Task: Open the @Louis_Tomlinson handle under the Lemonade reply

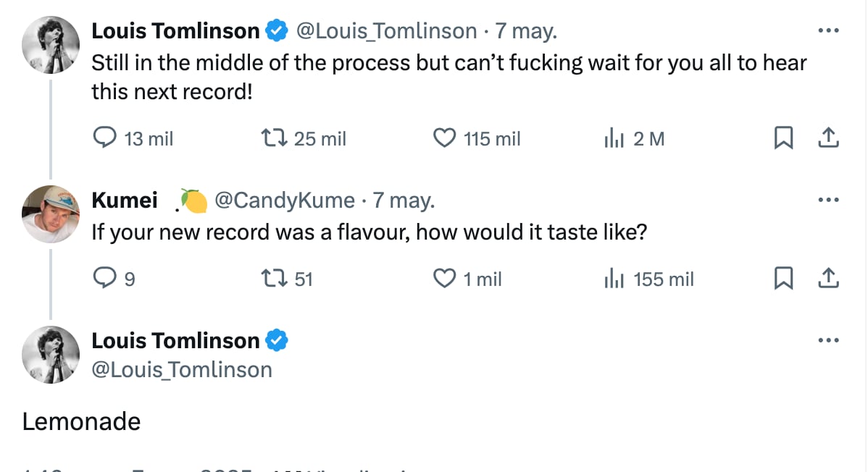Action: [x=182, y=370]
